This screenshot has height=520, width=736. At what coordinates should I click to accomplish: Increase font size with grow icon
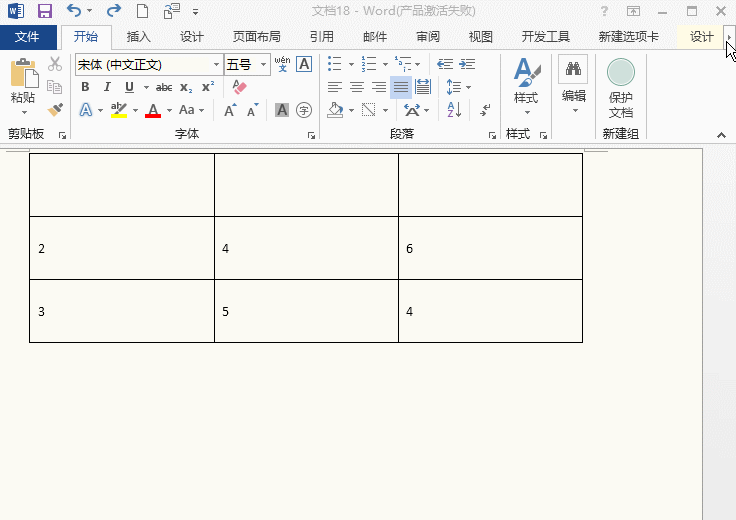(x=230, y=110)
